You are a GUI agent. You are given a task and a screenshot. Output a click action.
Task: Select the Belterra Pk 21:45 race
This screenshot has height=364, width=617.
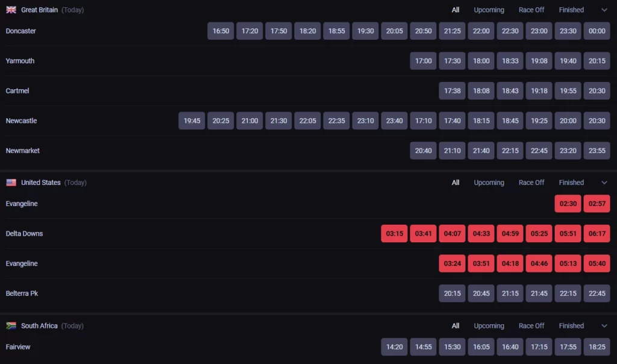point(539,293)
